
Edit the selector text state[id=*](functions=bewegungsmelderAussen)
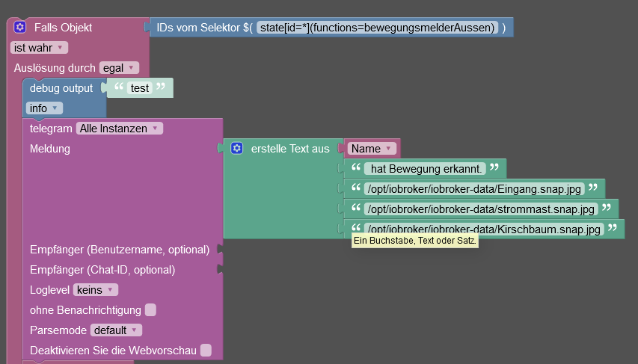click(x=377, y=27)
